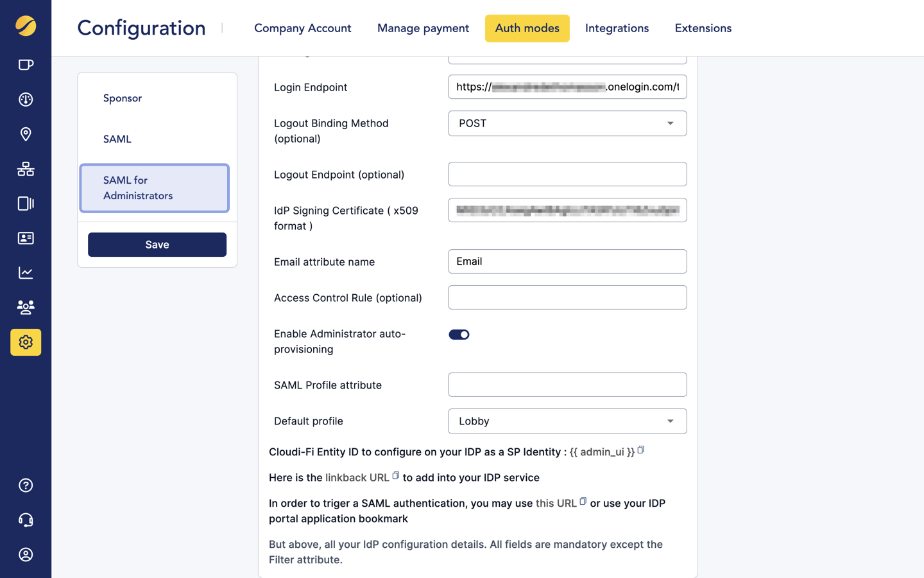Copy the Cloudi-Fi Entity ID admin_ui value
The image size is (924, 578).
click(x=641, y=450)
